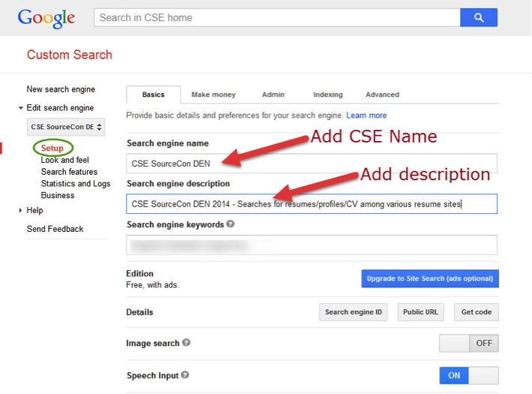The height and width of the screenshot is (394, 532).
Task: Turn on the Image search toggle
Action: pos(468,343)
